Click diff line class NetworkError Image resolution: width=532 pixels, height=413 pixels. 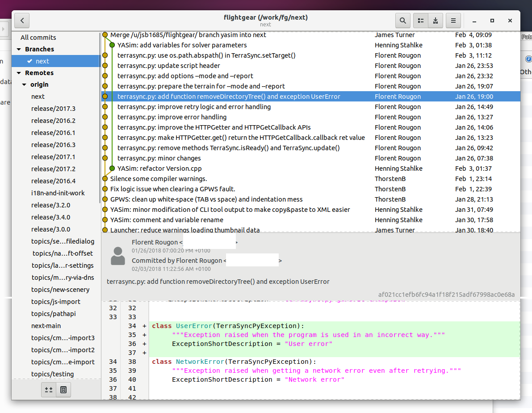coord(311,362)
